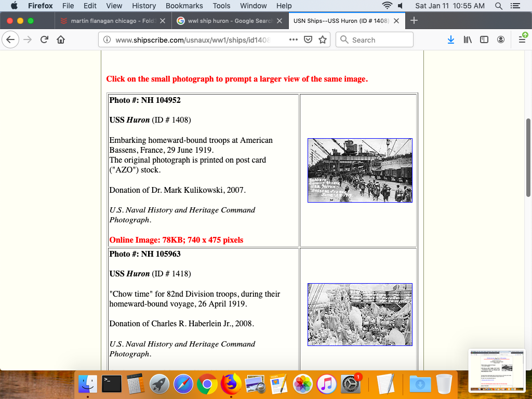Open the Downloads arrow icon

click(450, 39)
